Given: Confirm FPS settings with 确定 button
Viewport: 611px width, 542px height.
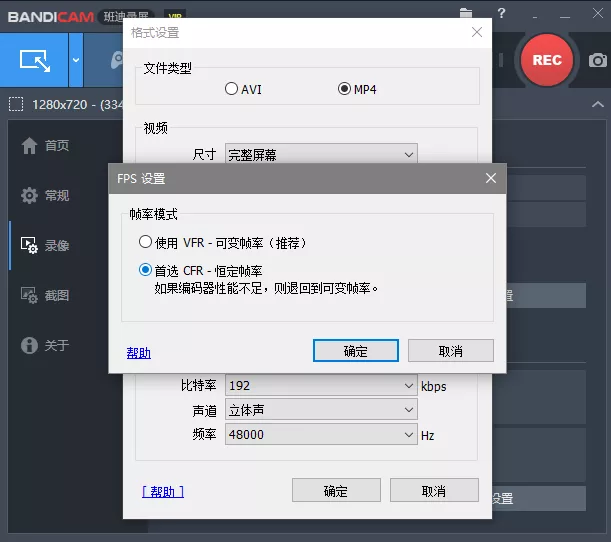Looking at the screenshot, I should point(356,351).
